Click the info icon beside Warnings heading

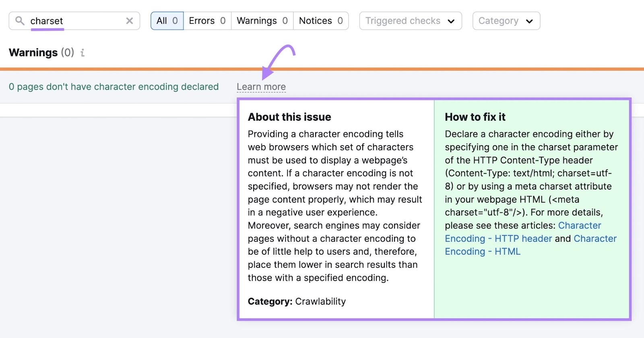83,53
